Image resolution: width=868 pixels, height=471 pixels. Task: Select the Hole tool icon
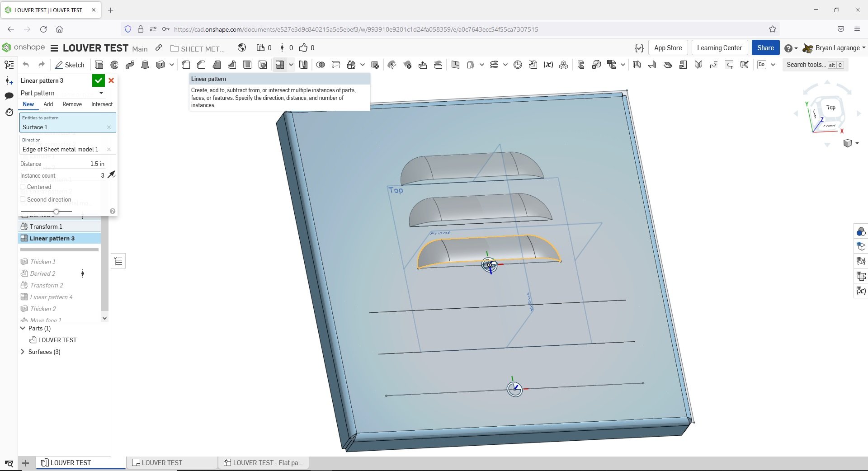263,65
